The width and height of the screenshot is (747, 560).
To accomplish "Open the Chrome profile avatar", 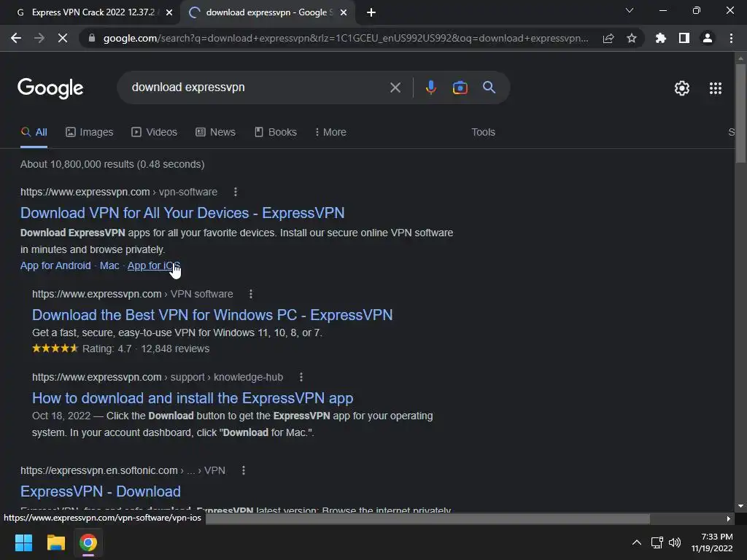I will [708, 38].
